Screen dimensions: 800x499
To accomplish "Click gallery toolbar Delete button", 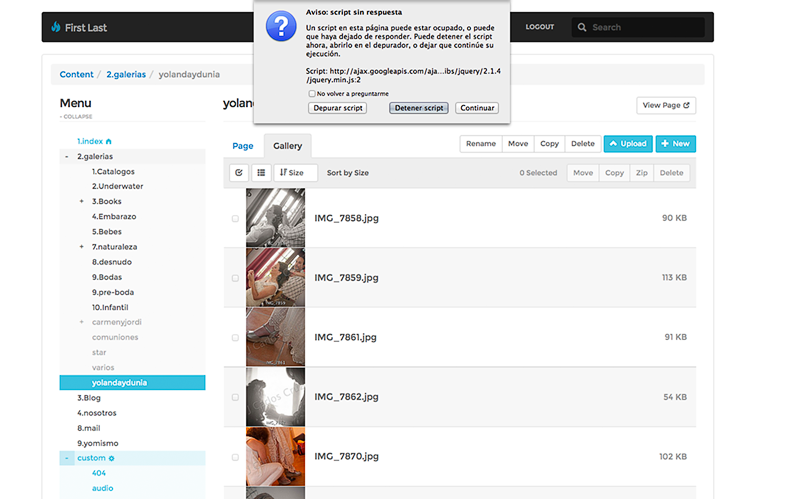I will coord(671,173).
